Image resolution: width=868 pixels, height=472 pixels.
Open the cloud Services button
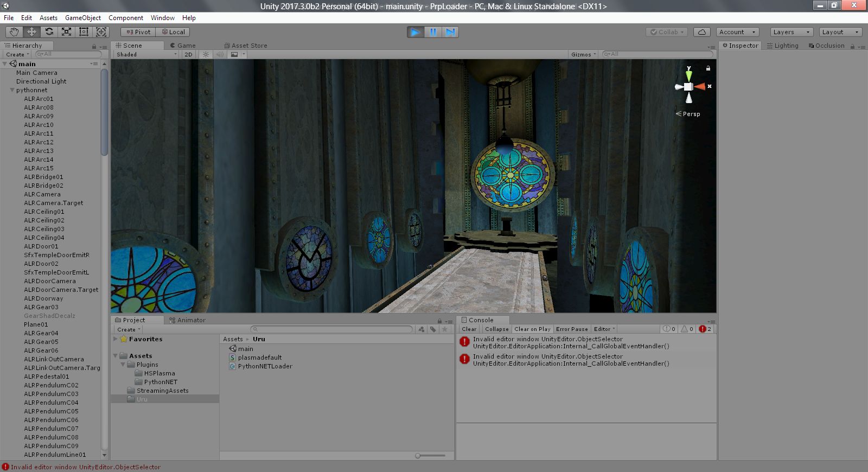[701, 32]
